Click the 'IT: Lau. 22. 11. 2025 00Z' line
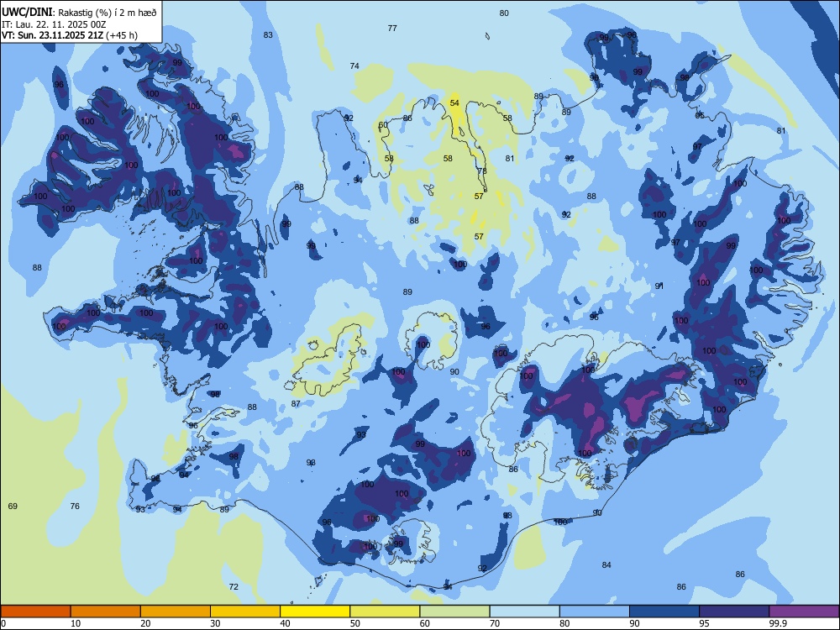Image resolution: width=840 pixels, height=630 pixels. click(x=54, y=24)
